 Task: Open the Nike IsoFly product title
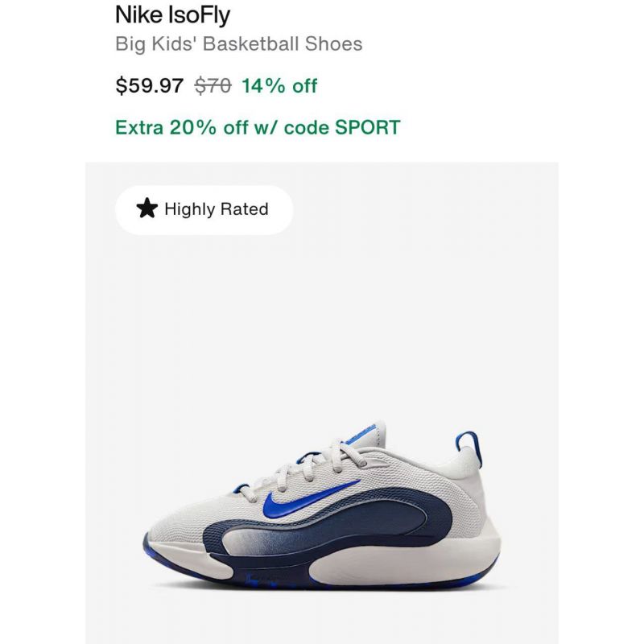coord(172,14)
